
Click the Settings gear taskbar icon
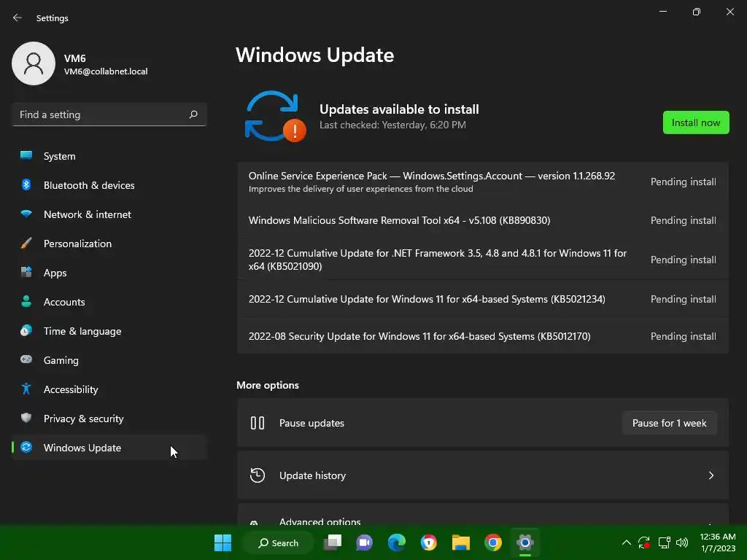525,542
